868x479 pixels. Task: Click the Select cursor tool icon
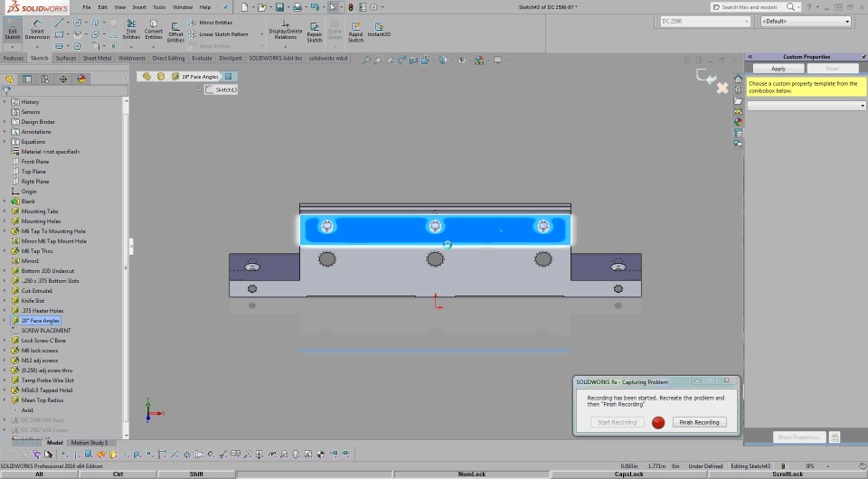pos(332,7)
